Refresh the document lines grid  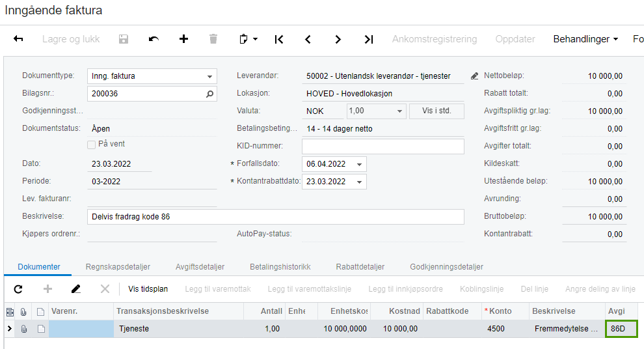[18, 289]
